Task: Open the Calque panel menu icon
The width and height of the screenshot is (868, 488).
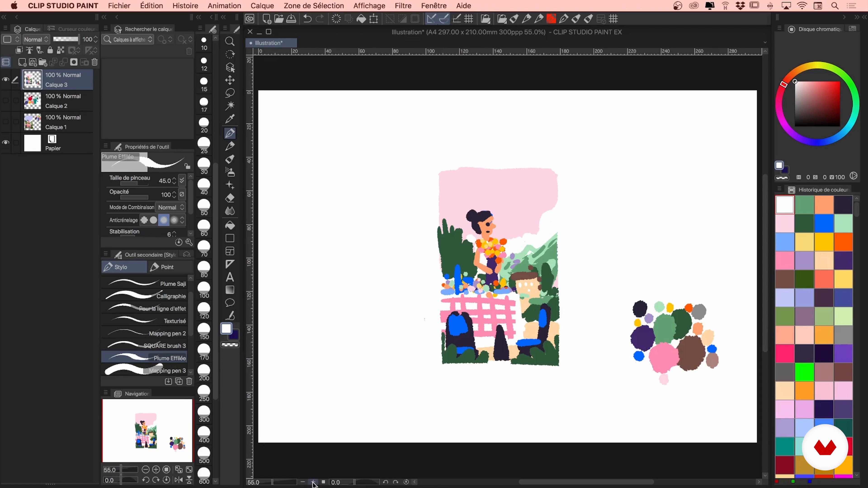Action: click(5, 28)
